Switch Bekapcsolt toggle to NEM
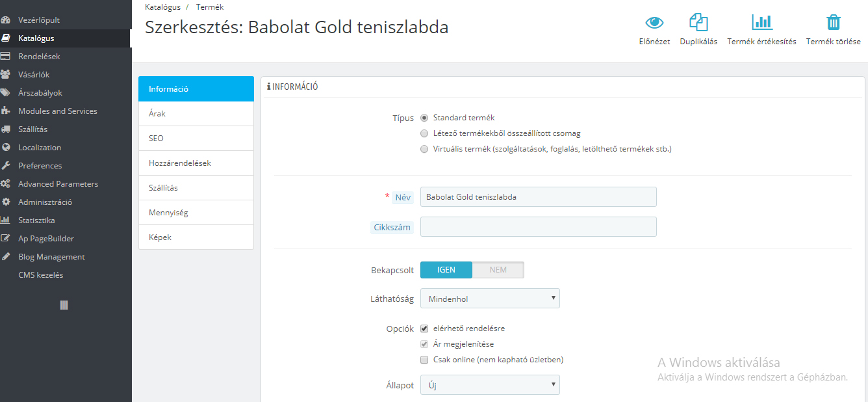Screen dimensions: 868x402 pos(498,270)
